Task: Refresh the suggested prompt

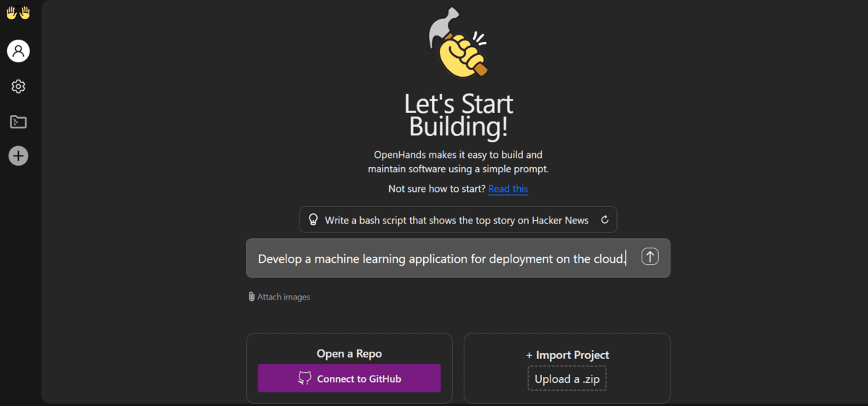Action: pos(605,220)
